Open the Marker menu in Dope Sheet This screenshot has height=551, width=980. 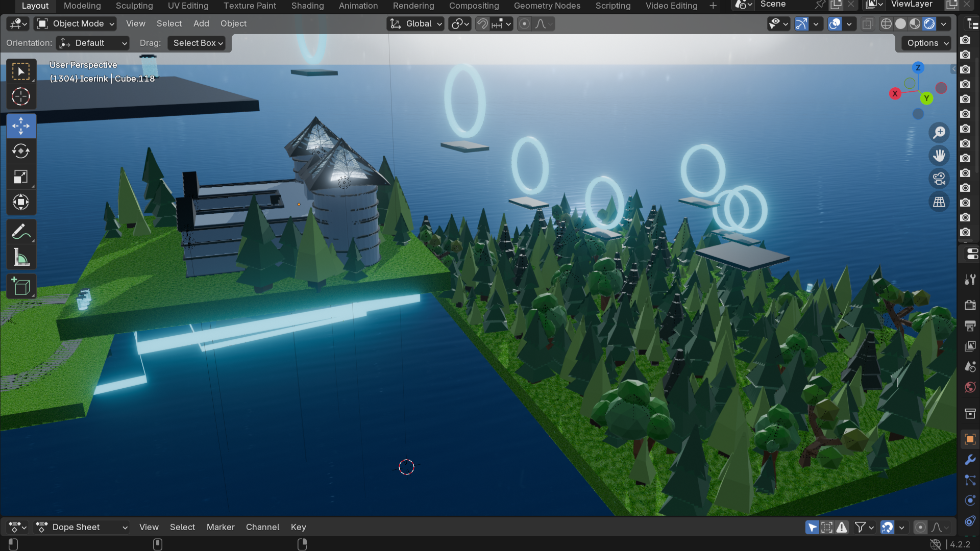220,527
